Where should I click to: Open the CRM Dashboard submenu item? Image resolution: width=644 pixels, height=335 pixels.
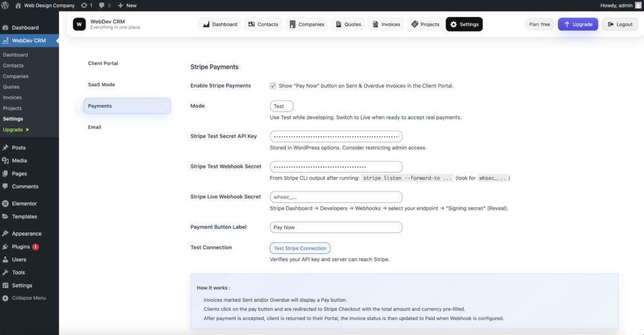coord(15,55)
